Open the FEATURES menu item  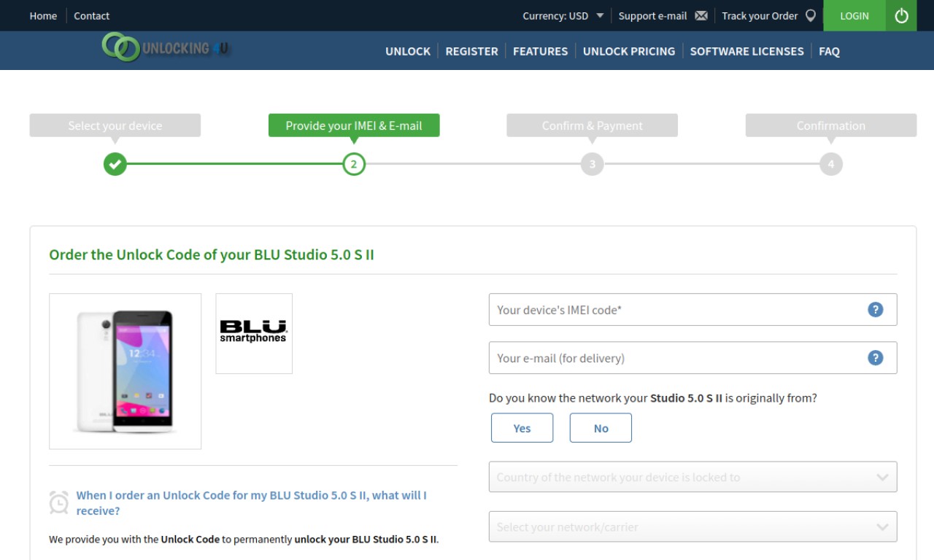pyautogui.click(x=540, y=51)
